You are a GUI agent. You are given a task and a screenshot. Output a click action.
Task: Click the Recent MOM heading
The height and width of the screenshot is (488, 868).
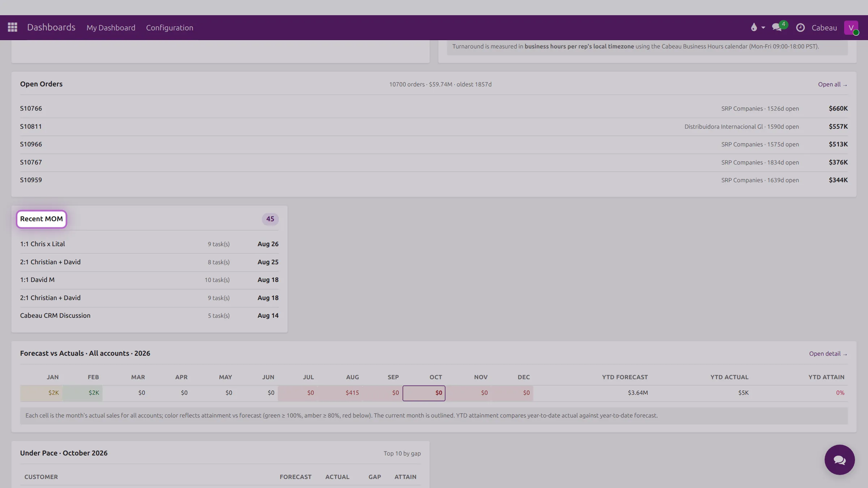point(41,219)
